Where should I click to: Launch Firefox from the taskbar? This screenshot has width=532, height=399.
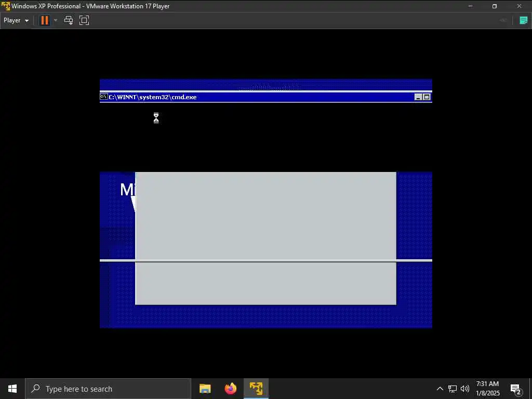[x=231, y=389]
